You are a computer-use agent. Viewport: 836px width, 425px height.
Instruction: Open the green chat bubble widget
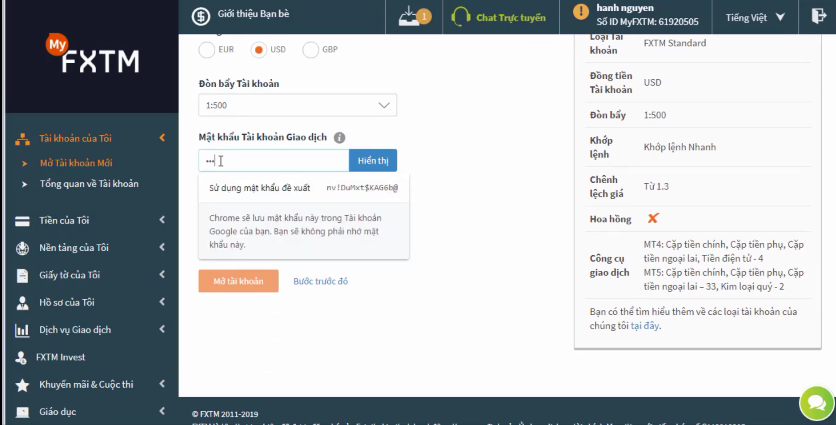pos(817,403)
